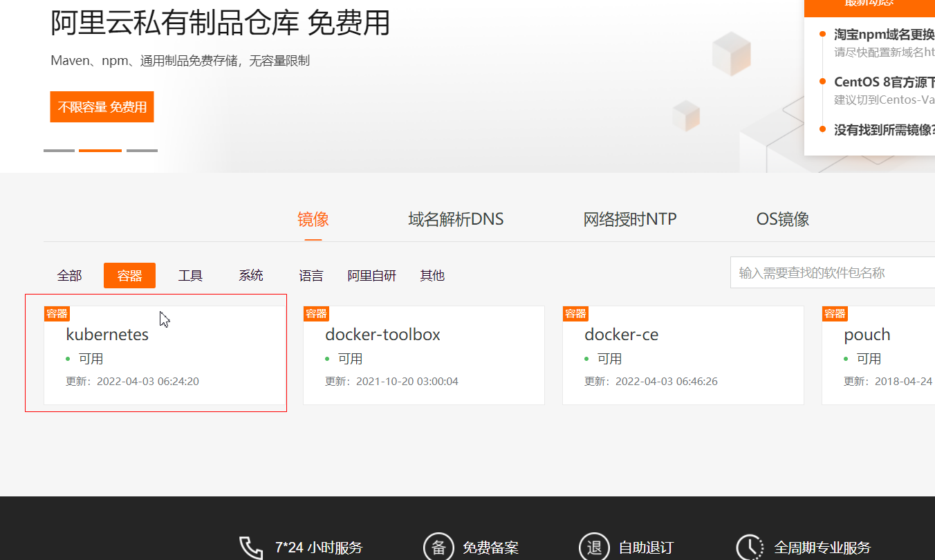Screen dimensions: 935x560
Task: Open the pouch mirror card
Action: [878, 355]
